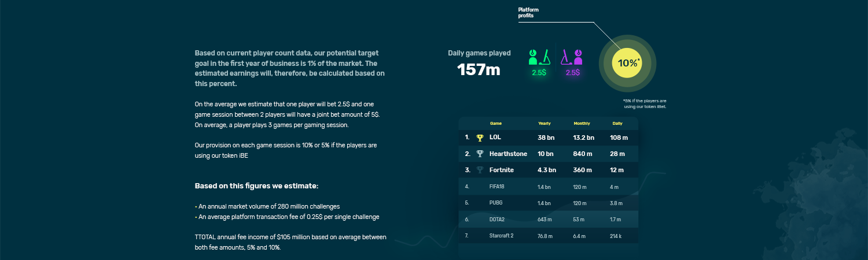Click the yellow 10% platform profits circle
868x260 pixels.
[x=628, y=64]
